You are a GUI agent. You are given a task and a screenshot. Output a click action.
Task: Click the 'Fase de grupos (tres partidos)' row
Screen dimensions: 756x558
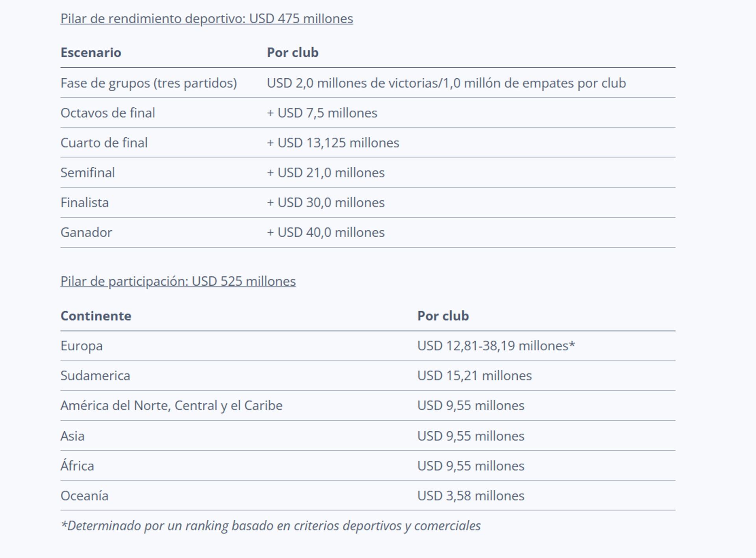[x=368, y=83]
